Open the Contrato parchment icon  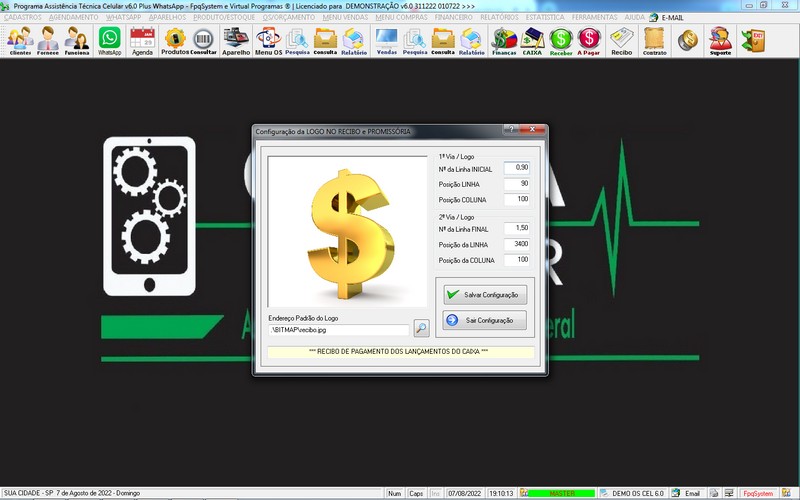655,41
